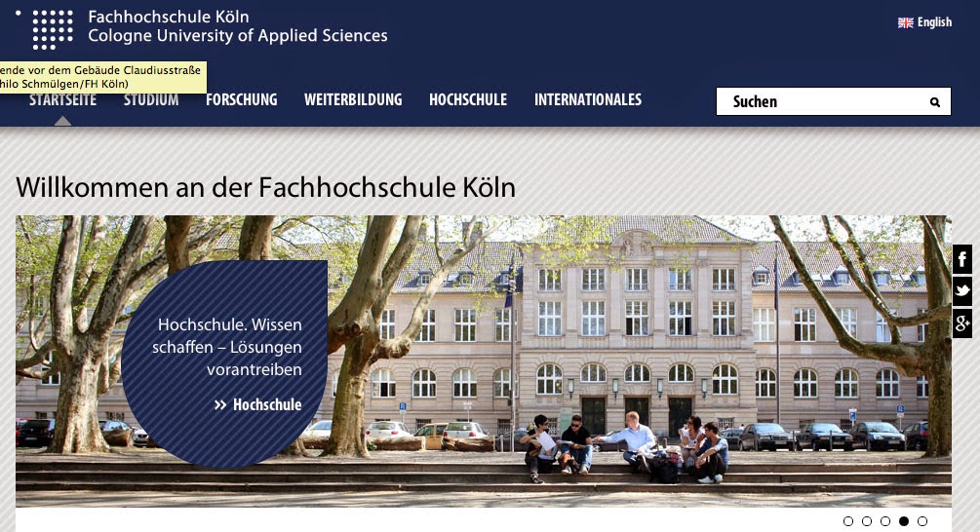Select the filled fourth slideshow dot
This screenshot has height=532, width=980.
(904, 520)
